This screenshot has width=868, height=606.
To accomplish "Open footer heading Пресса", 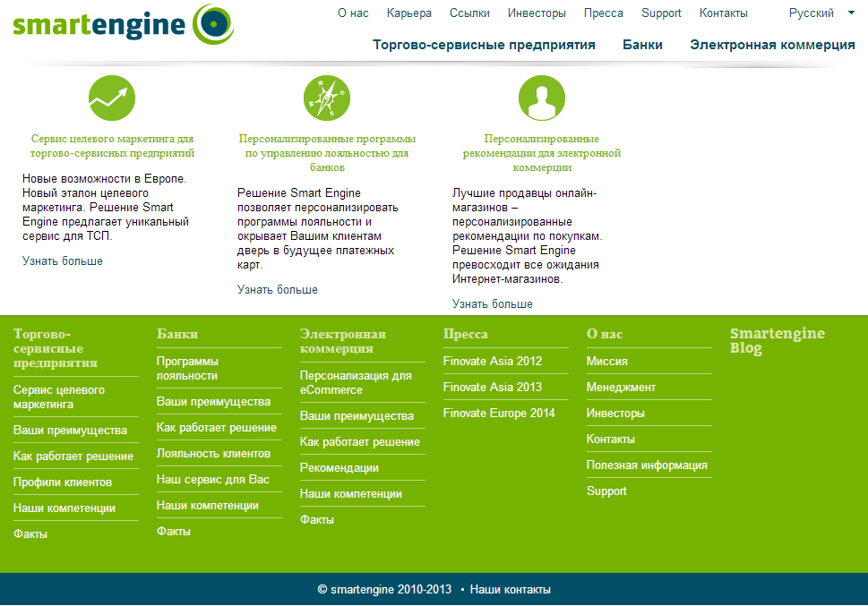I will [466, 334].
